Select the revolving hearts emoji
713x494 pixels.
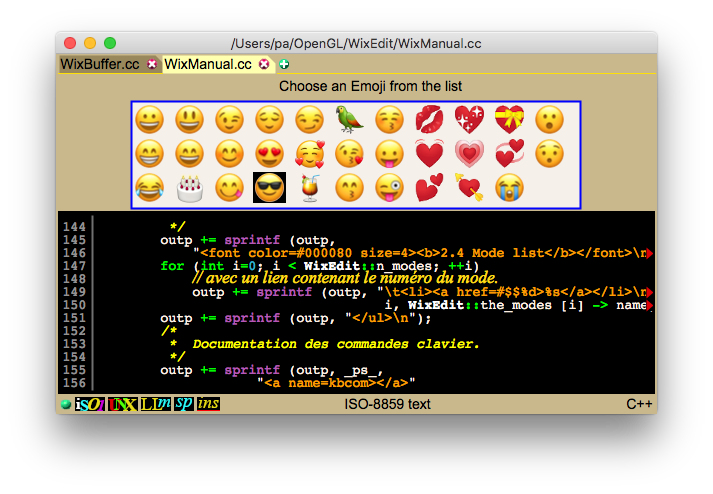point(509,154)
